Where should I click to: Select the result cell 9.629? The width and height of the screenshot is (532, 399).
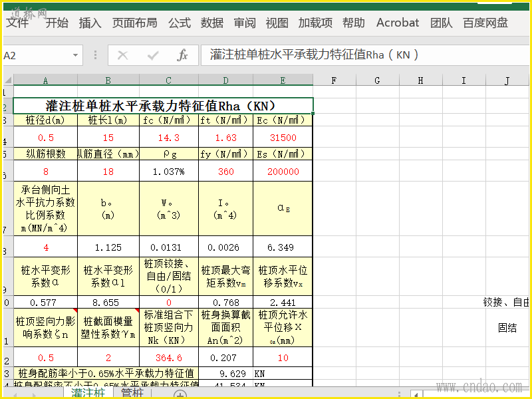click(225, 374)
